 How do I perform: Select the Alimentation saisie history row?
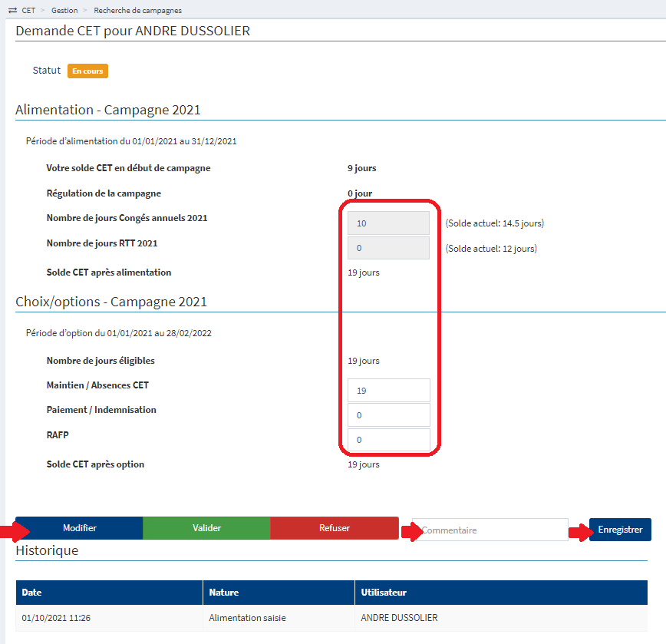click(x=246, y=617)
